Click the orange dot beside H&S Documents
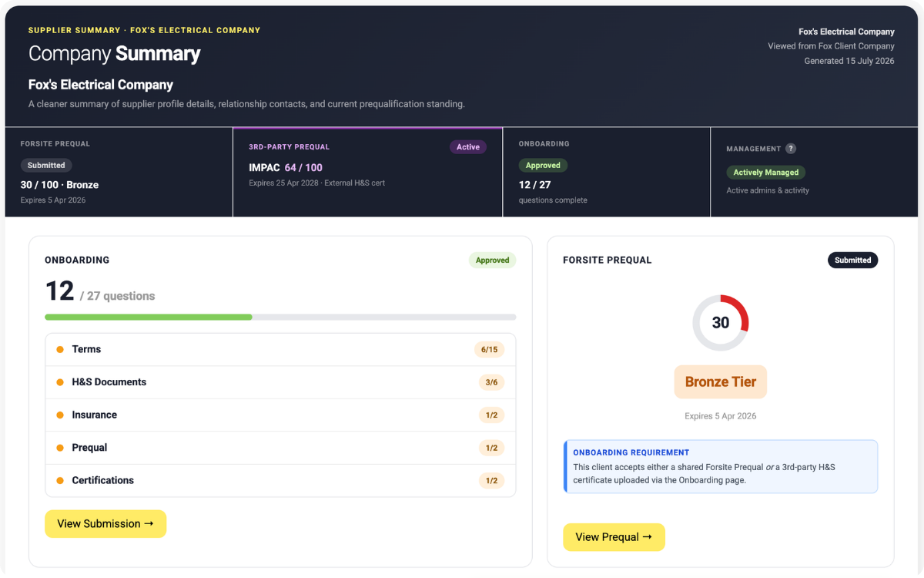This screenshot has height=578, width=924. (60, 382)
